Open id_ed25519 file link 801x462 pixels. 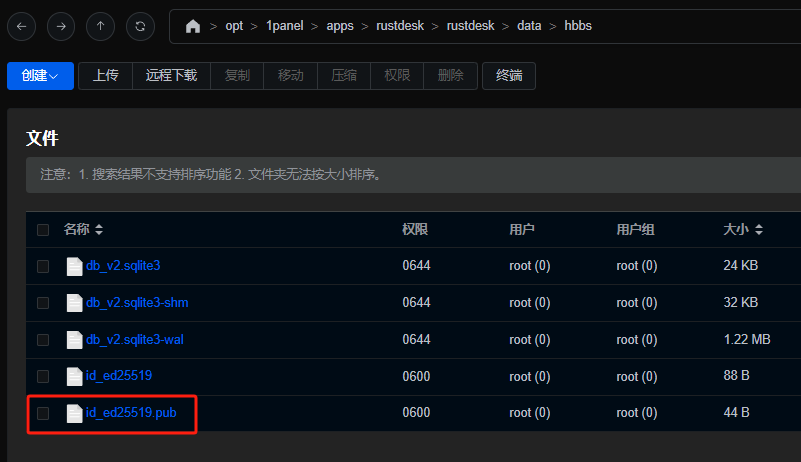coord(119,376)
